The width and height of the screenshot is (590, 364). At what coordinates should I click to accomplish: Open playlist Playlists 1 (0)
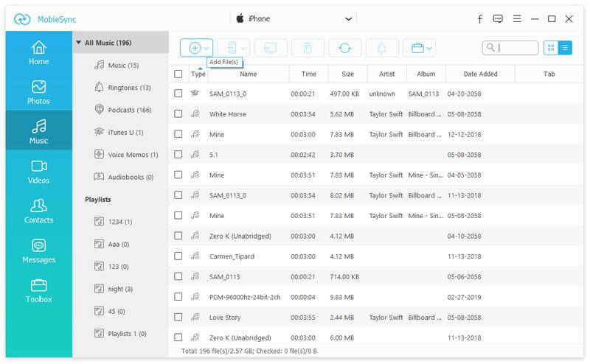pos(120,334)
